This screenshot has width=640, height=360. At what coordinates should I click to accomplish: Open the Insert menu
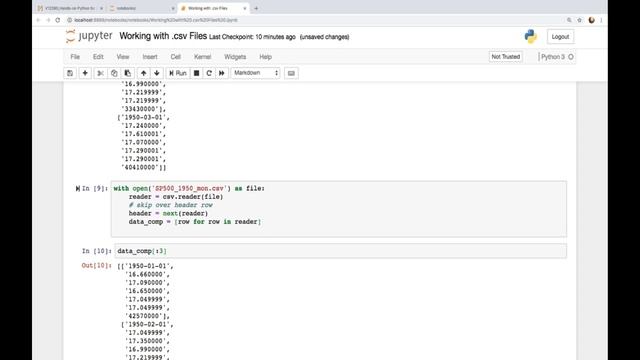(x=150, y=57)
